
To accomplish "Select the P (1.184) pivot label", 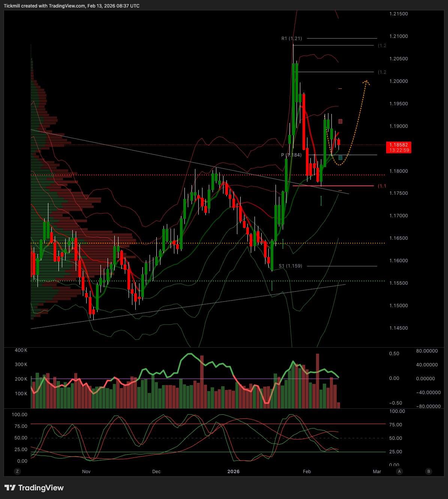I will coord(291,155).
